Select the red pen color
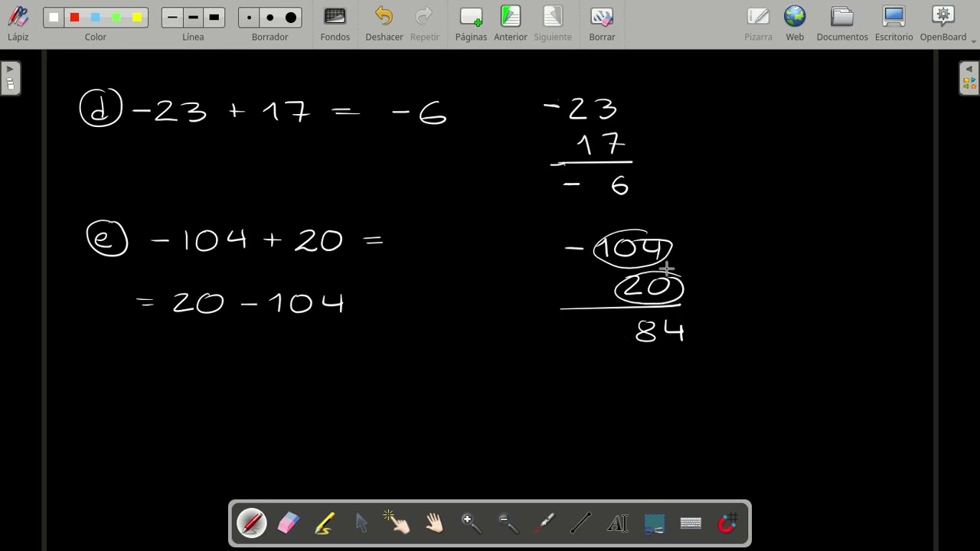 pyautogui.click(x=74, y=18)
